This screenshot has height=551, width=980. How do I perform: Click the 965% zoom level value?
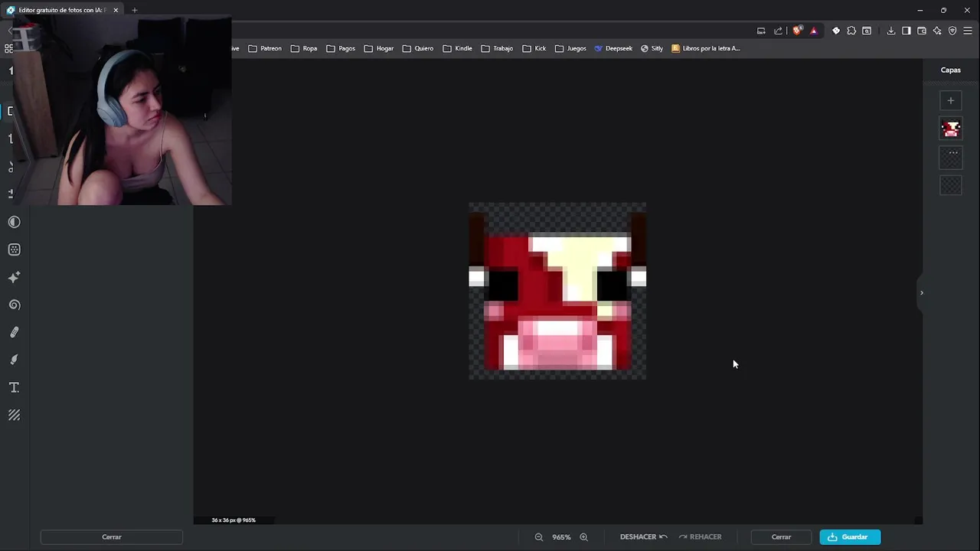pos(561,537)
